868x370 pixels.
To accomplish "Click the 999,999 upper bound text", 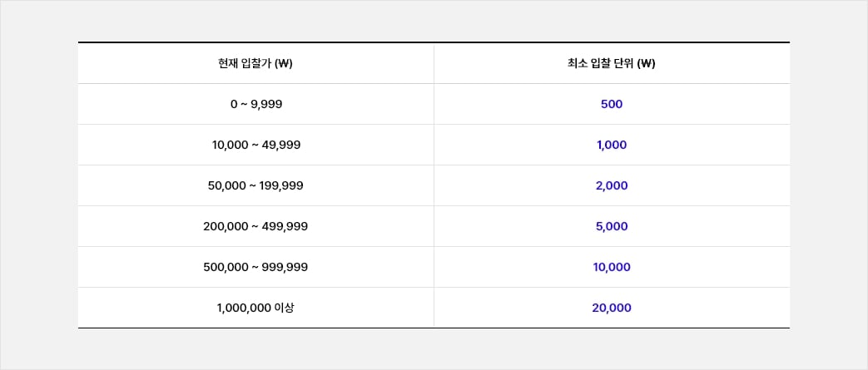I will point(285,267).
